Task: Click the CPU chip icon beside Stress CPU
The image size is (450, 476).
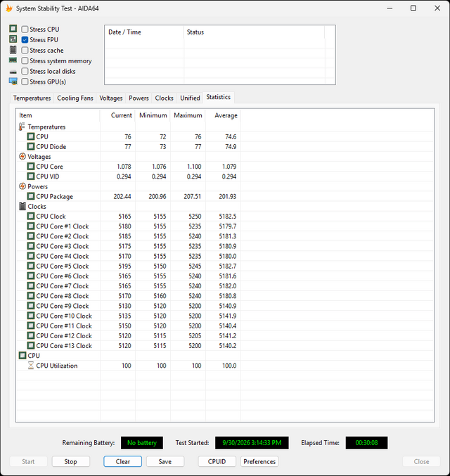Action: point(13,29)
